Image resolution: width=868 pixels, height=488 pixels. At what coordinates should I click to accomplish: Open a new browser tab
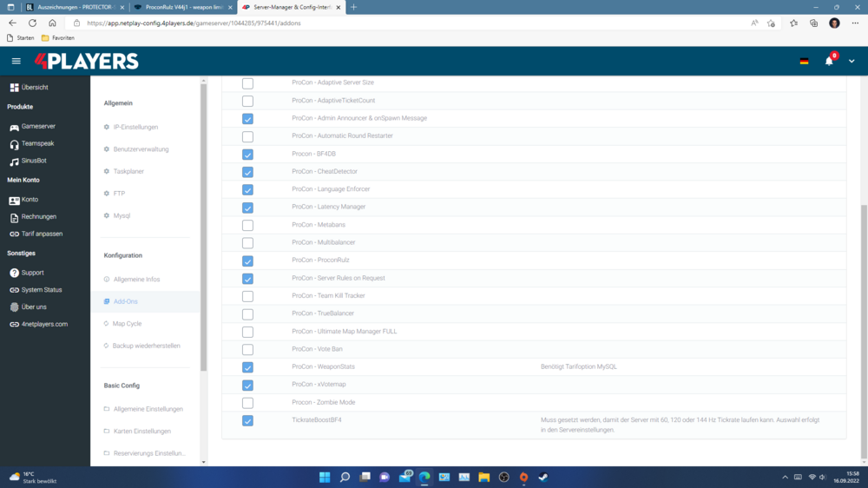pyautogui.click(x=354, y=7)
